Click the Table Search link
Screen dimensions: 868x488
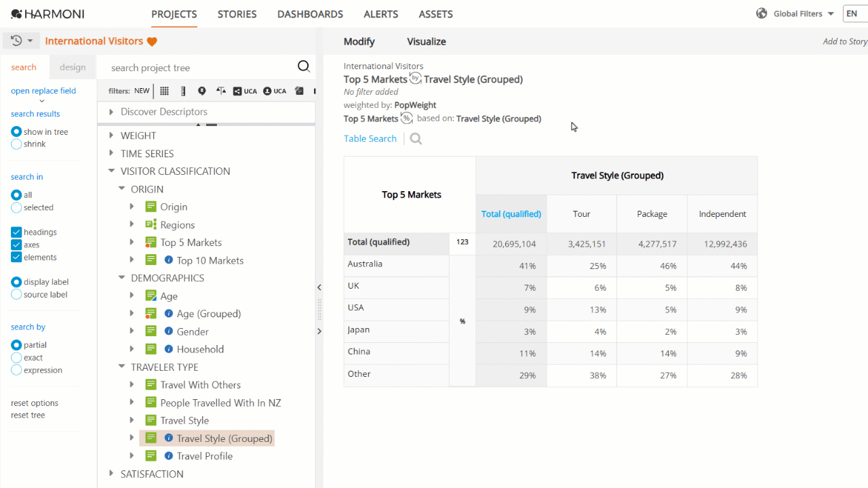[x=370, y=138]
